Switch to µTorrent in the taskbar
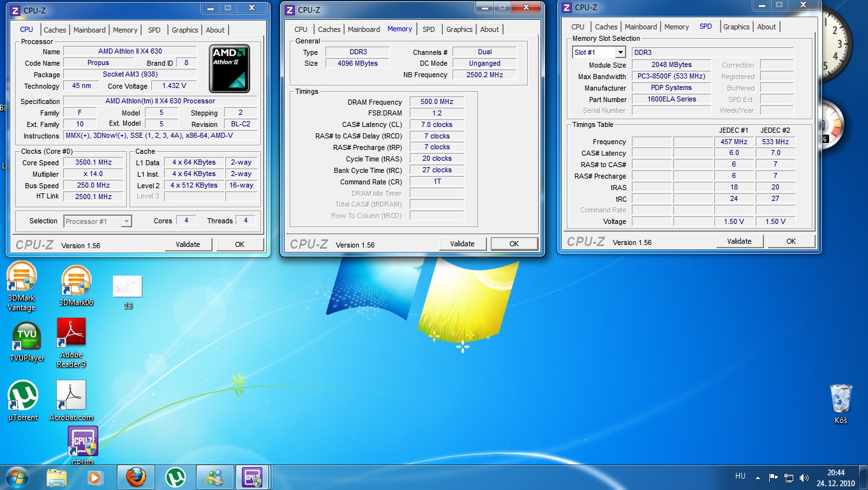 coord(175,477)
